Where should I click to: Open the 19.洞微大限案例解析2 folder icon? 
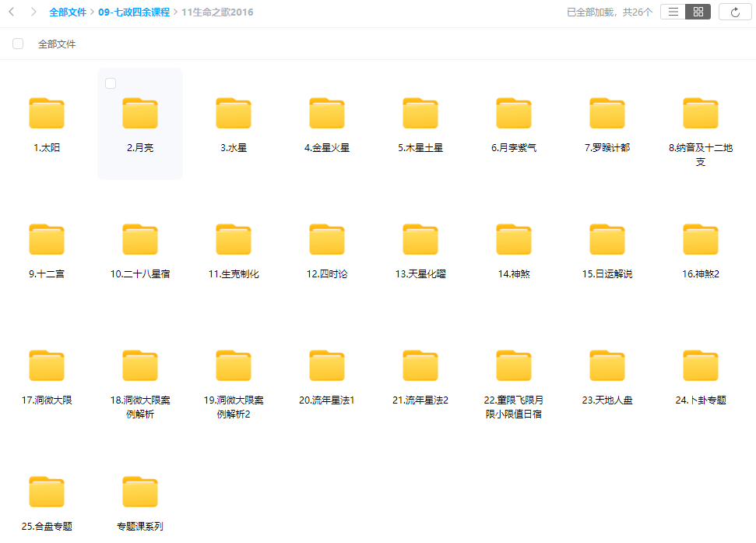pyautogui.click(x=234, y=365)
